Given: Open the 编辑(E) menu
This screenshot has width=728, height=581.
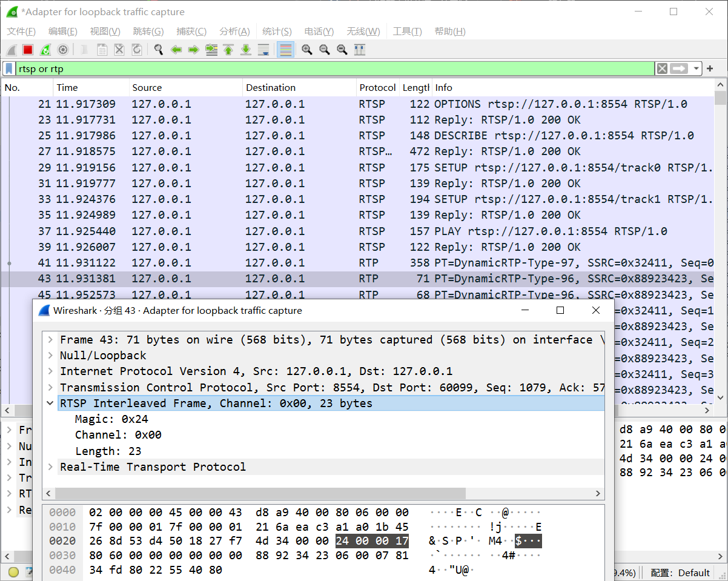Looking at the screenshot, I should 63,32.
